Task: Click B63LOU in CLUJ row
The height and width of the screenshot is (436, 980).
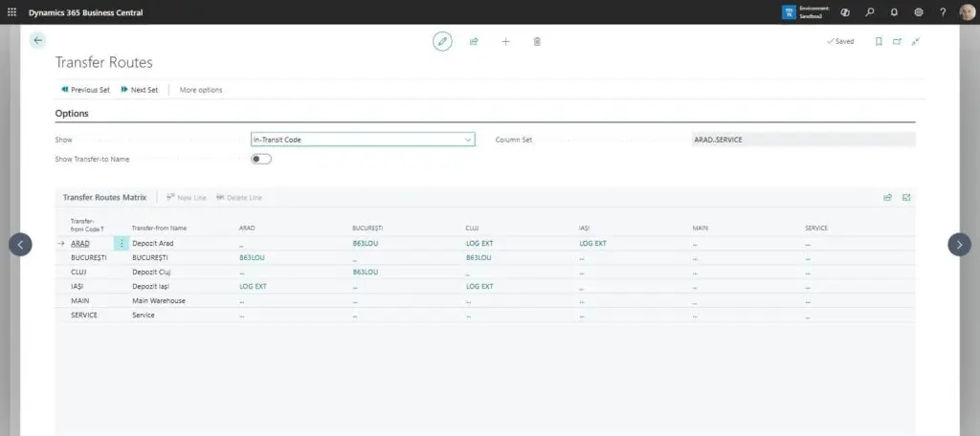Action: (365, 272)
